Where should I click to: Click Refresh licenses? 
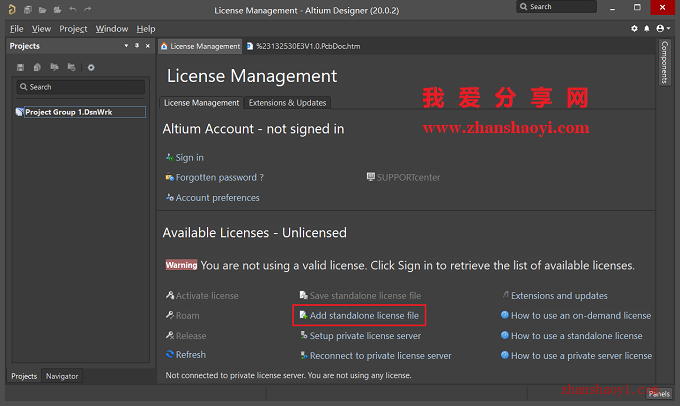(191, 355)
